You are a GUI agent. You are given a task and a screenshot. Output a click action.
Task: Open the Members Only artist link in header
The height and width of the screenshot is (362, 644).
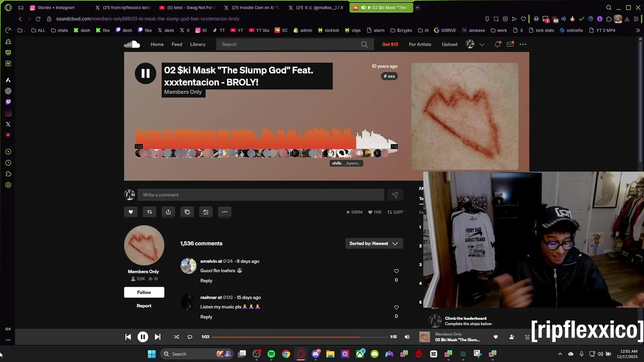[183, 92]
